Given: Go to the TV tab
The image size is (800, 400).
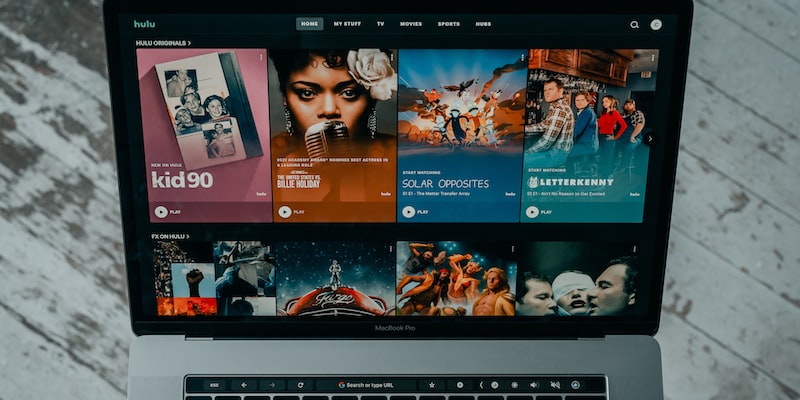Looking at the screenshot, I should (381, 24).
